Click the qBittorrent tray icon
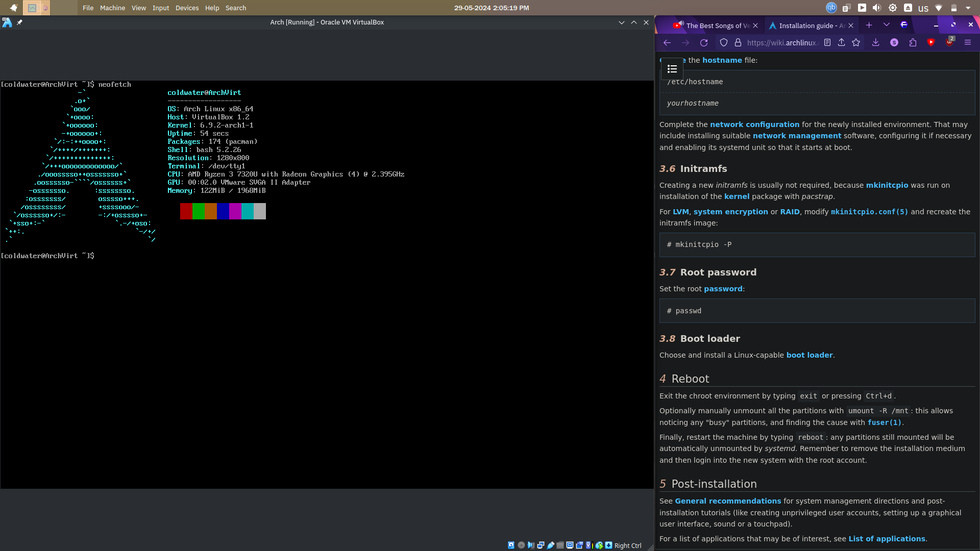Screen dimensions: 980x551 click(831, 8)
